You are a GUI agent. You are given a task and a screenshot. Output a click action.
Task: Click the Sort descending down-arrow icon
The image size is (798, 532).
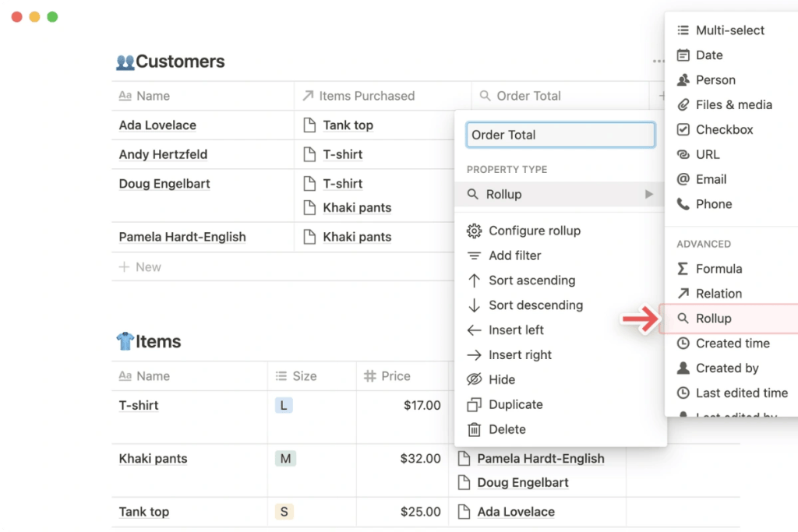(474, 305)
